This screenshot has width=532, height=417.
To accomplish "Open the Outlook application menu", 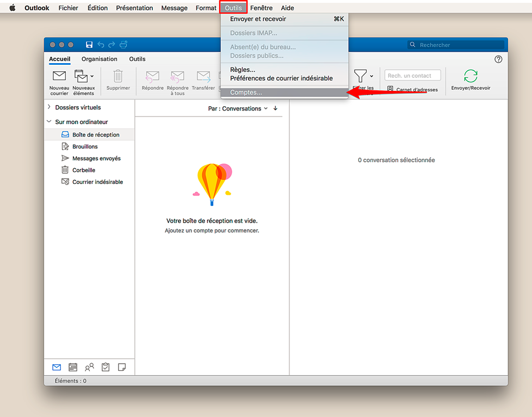I will point(36,8).
